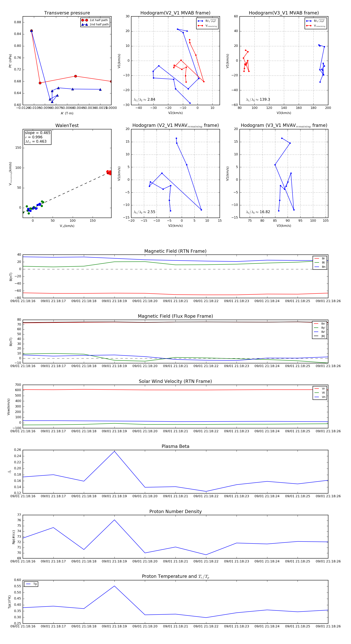Select the "slope = 0.465" text
The width and height of the screenshot is (351, 644).
pyautogui.click(x=37, y=133)
